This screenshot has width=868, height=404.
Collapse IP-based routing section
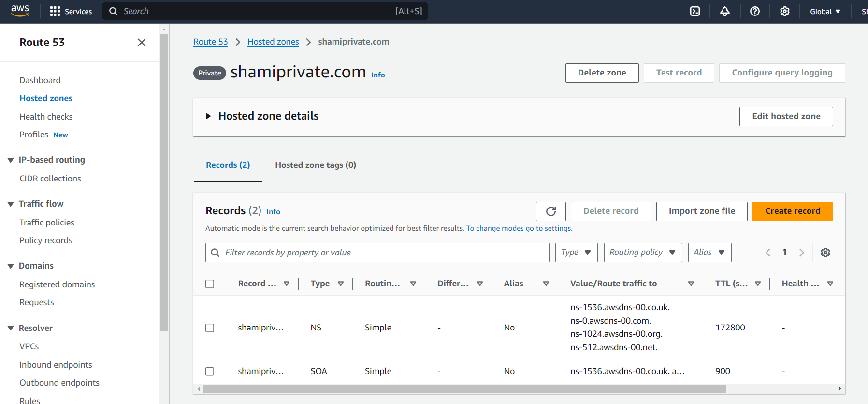(x=11, y=160)
